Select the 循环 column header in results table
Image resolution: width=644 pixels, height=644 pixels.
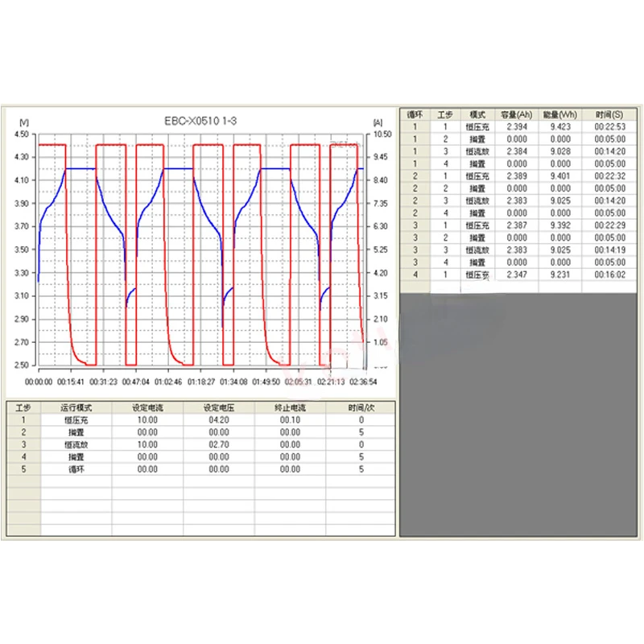pos(415,114)
